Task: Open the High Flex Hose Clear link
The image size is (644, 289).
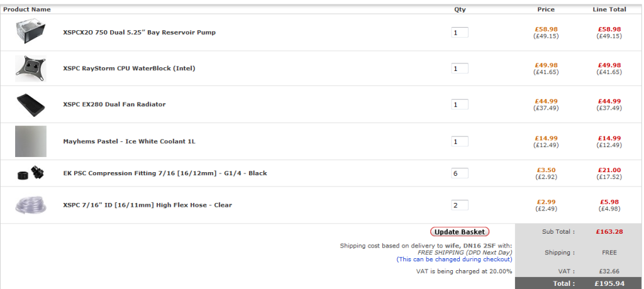Action: click(x=147, y=205)
